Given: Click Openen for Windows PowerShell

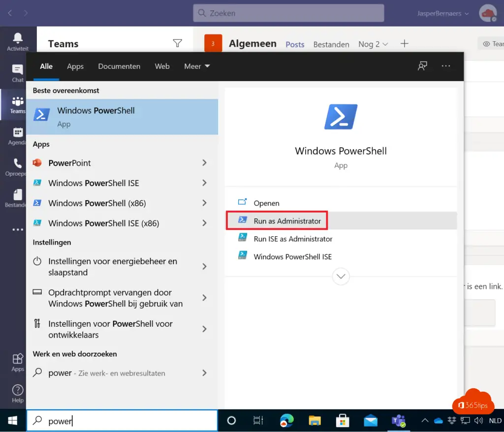Looking at the screenshot, I should [266, 203].
